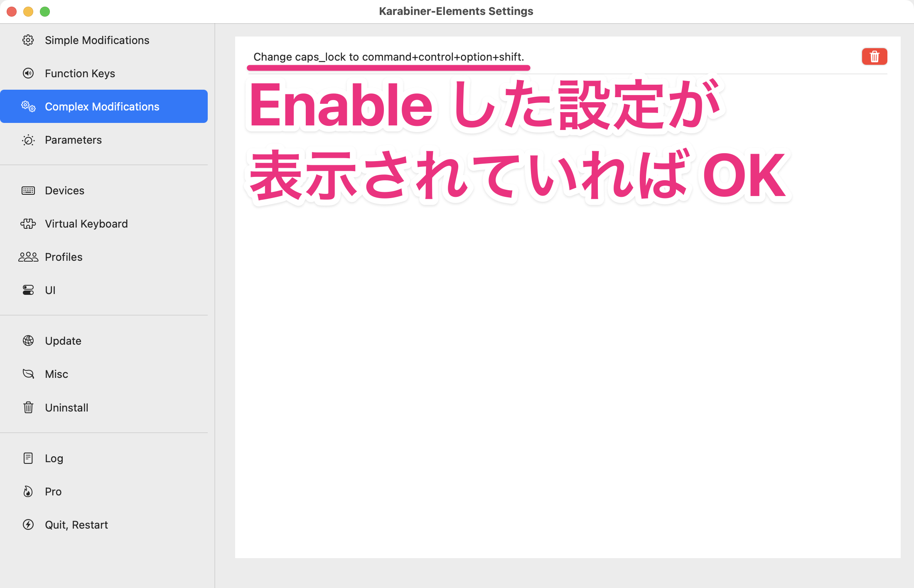This screenshot has width=914, height=588.
Task: Open the UI settings section
Action: tap(50, 290)
